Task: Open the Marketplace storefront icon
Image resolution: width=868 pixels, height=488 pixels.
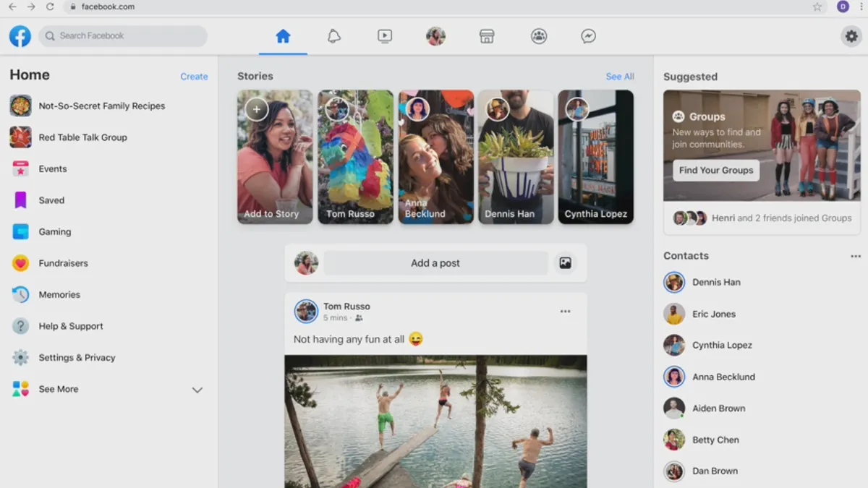Action: click(487, 36)
